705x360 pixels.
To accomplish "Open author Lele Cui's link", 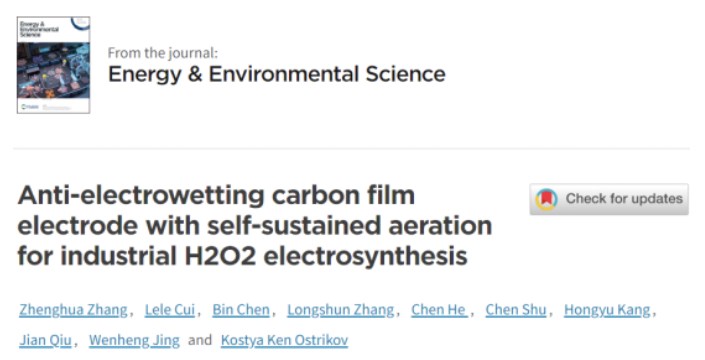I will point(170,310).
